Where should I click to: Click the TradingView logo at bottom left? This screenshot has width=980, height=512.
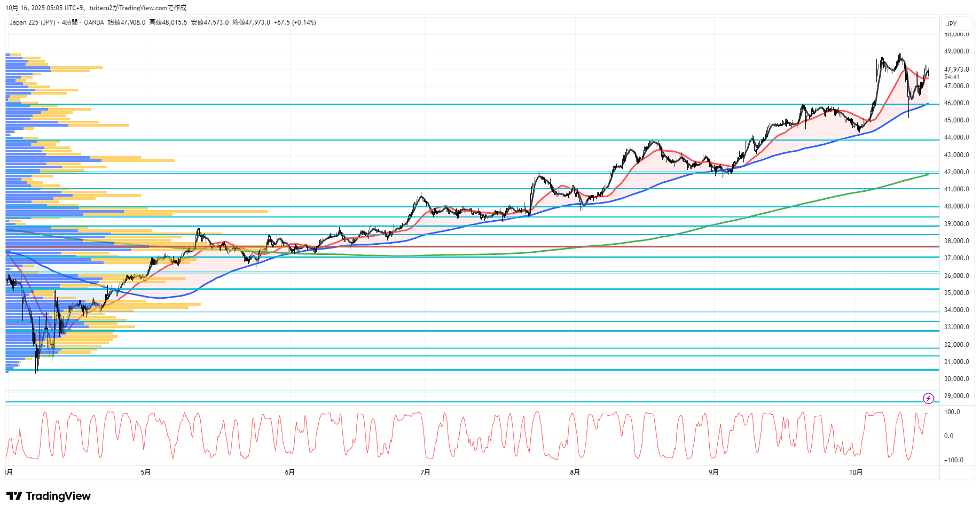pyautogui.click(x=49, y=496)
